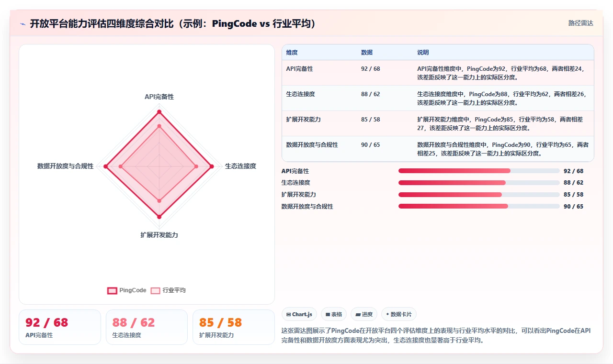Click the 表格 tag

click(x=334, y=314)
